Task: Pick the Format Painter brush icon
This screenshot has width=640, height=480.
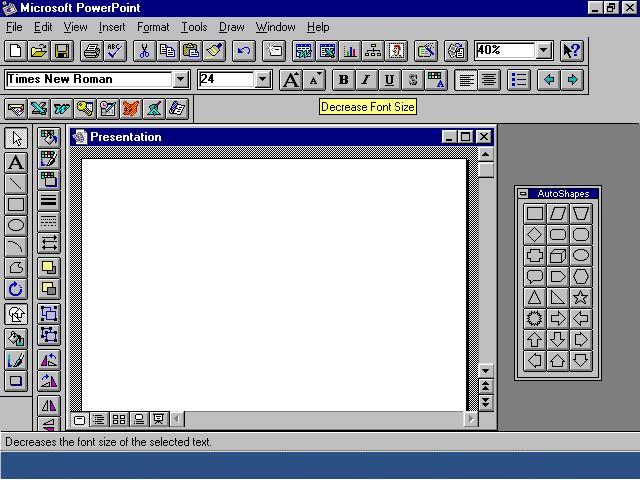Action: click(214, 51)
